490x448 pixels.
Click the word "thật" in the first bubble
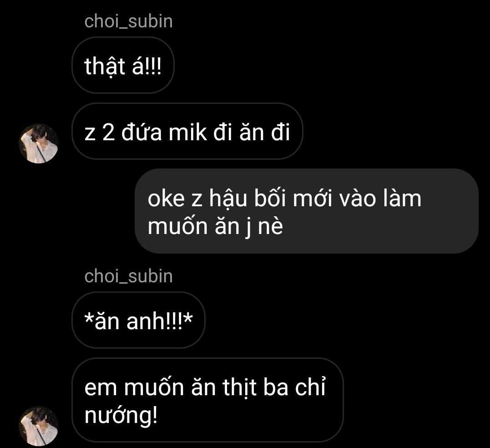coord(105,66)
